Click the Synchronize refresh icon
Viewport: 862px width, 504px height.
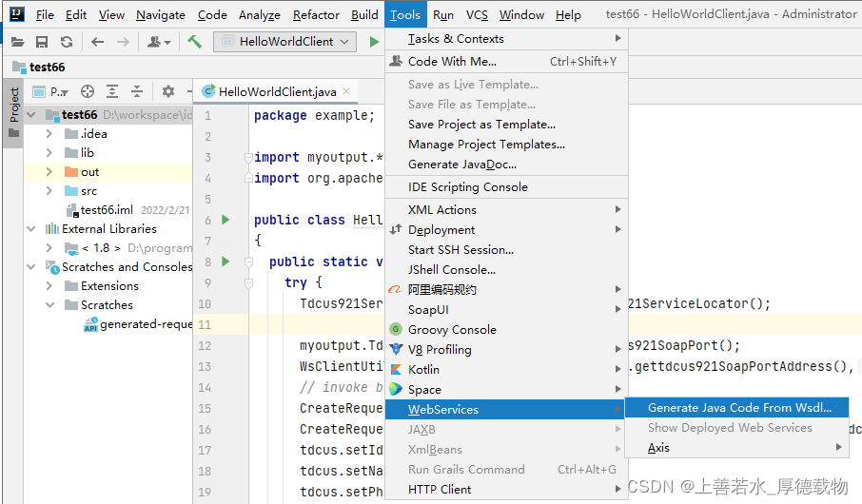(x=67, y=42)
